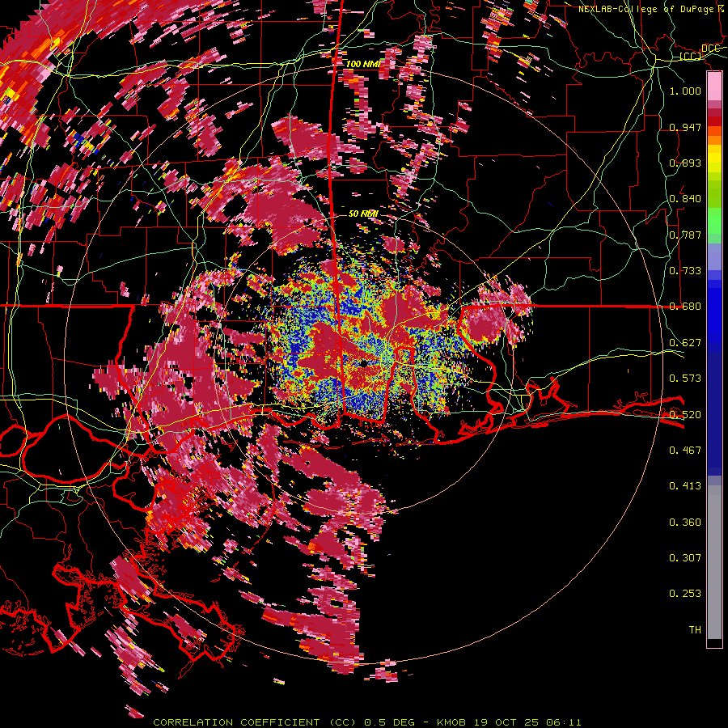Click the 0.520 scale value
The height and width of the screenshot is (728, 728).
point(685,415)
